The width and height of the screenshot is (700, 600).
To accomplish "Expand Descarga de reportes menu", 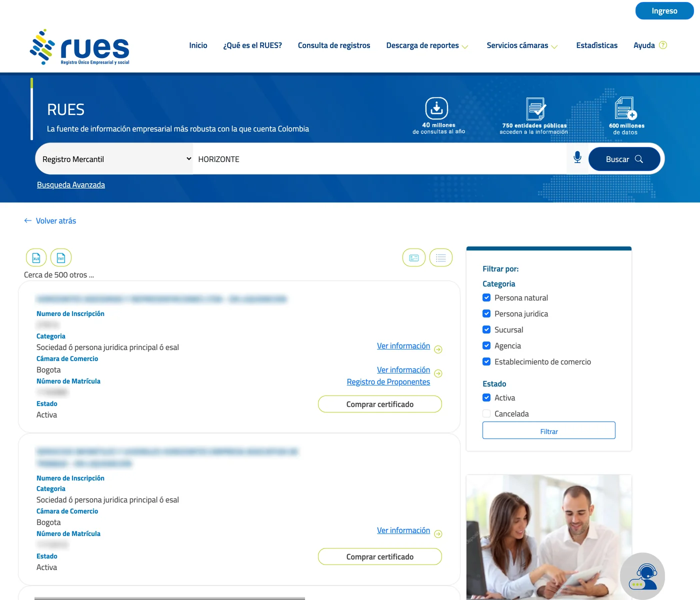I will pyautogui.click(x=427, y=45).
